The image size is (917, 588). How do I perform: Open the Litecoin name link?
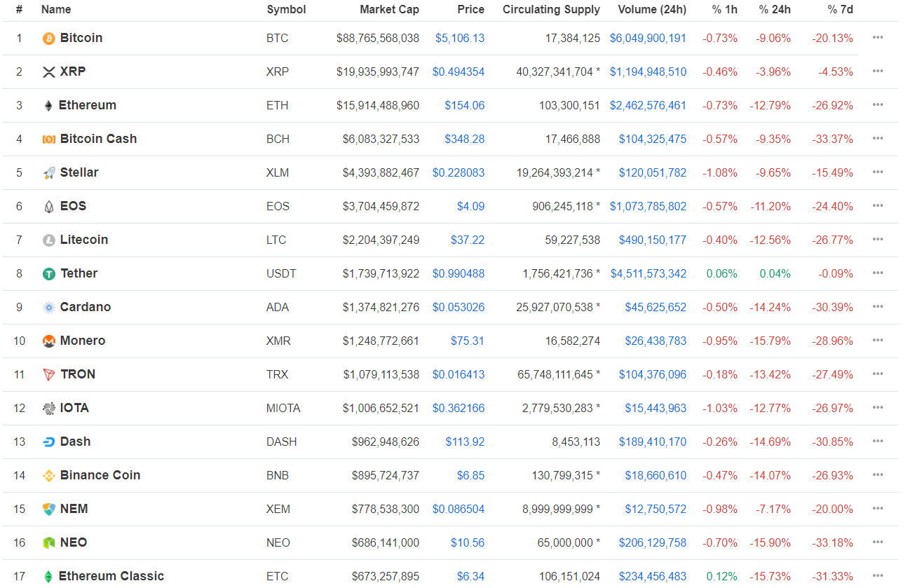84,240
